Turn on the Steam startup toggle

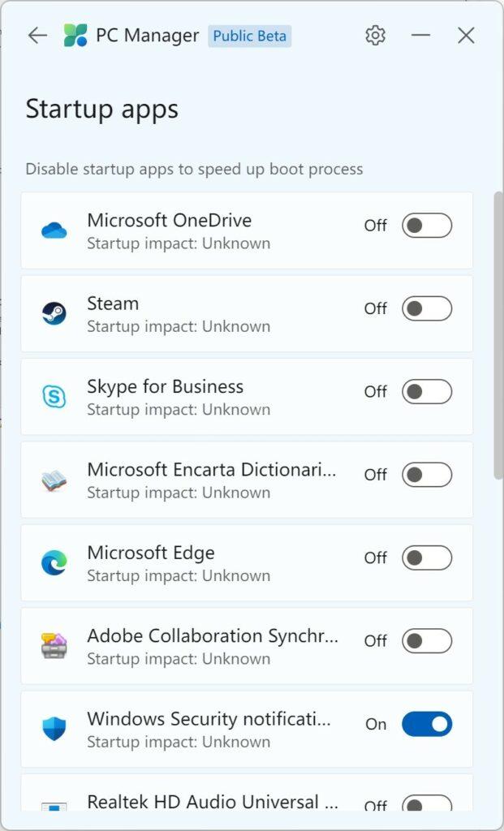(x=427, y=308)
